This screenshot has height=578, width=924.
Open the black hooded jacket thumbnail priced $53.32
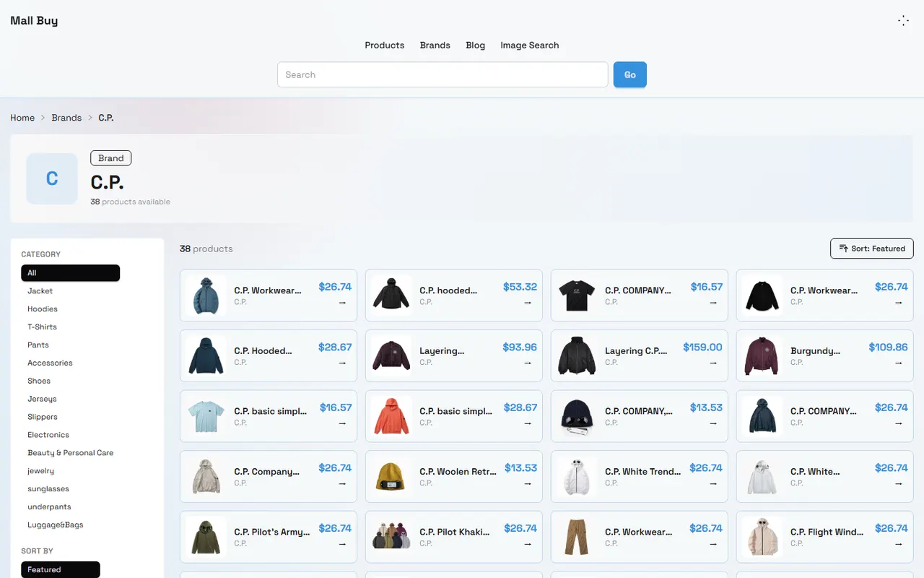(x=391, y=295)
